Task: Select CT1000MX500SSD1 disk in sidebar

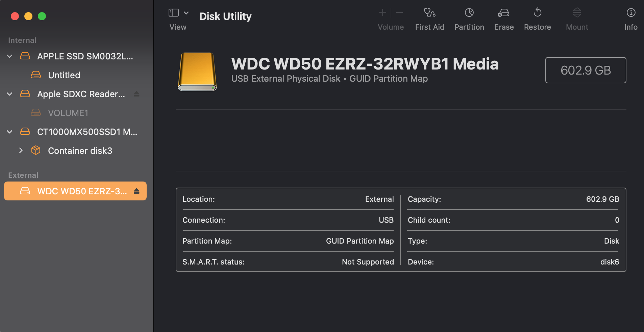Action: [75, 132]
